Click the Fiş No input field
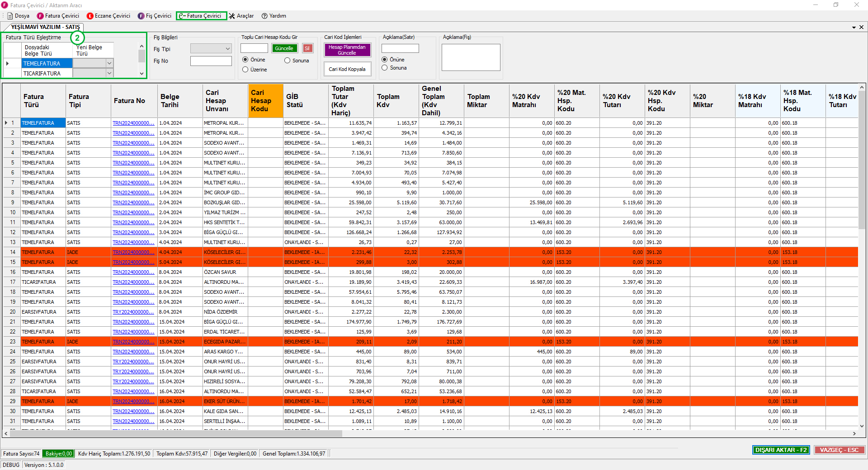Image resolution: width=868 pixels, height=470 pixels. click(x=211, y=61)
